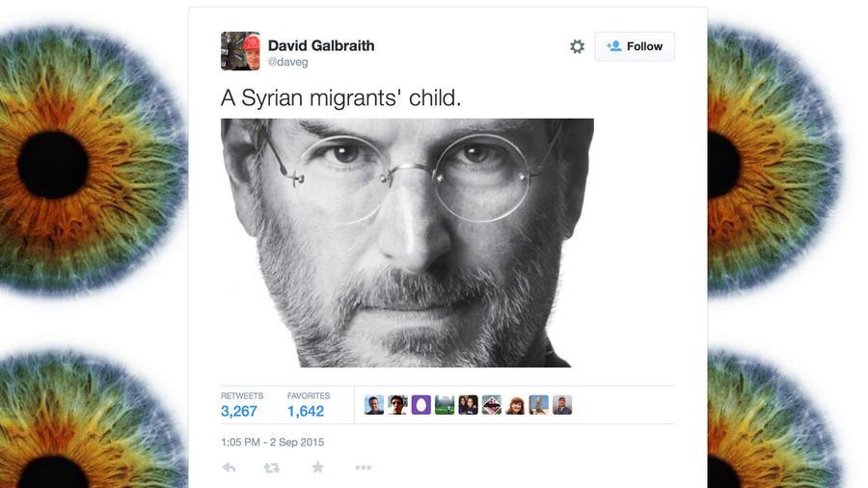This screenshot has width=868, height=488.
Task: Open the author's profile picture with red hat
Action: [240, 51]
